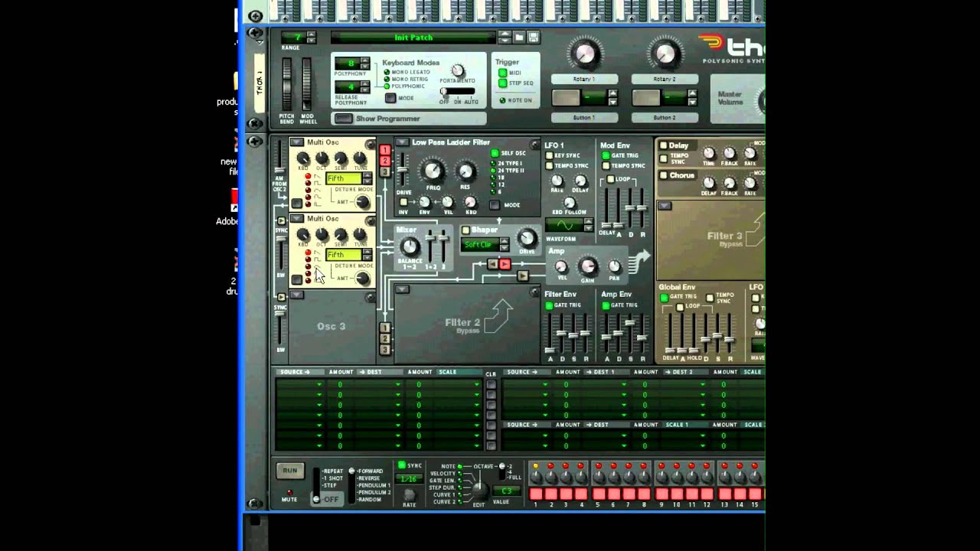Enable LFO 1 KEY SYNC
Image resolution: width=980 pixels, height=551 pixels.
click(x=549, y=155)
